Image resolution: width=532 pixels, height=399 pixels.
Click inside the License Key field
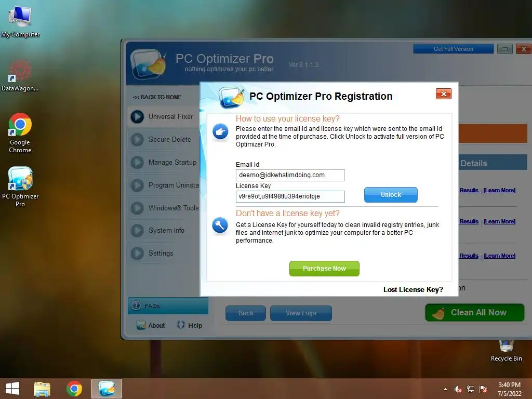click(x=290, y=196)
